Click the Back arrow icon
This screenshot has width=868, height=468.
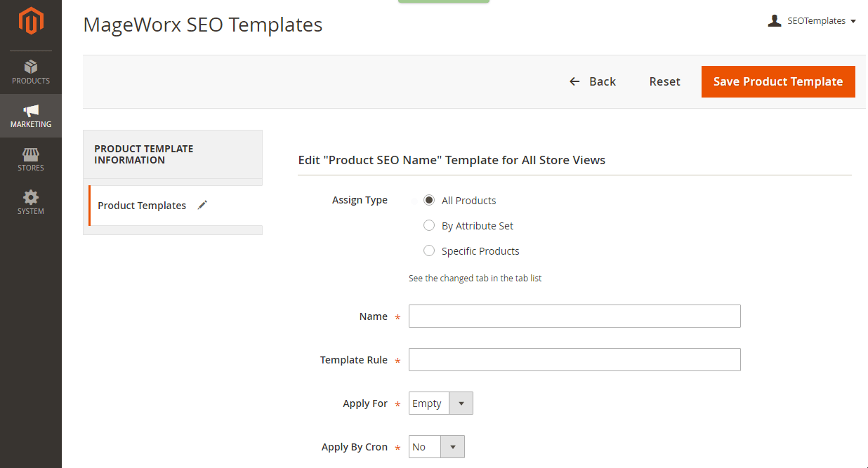click(x=574, y=81)
